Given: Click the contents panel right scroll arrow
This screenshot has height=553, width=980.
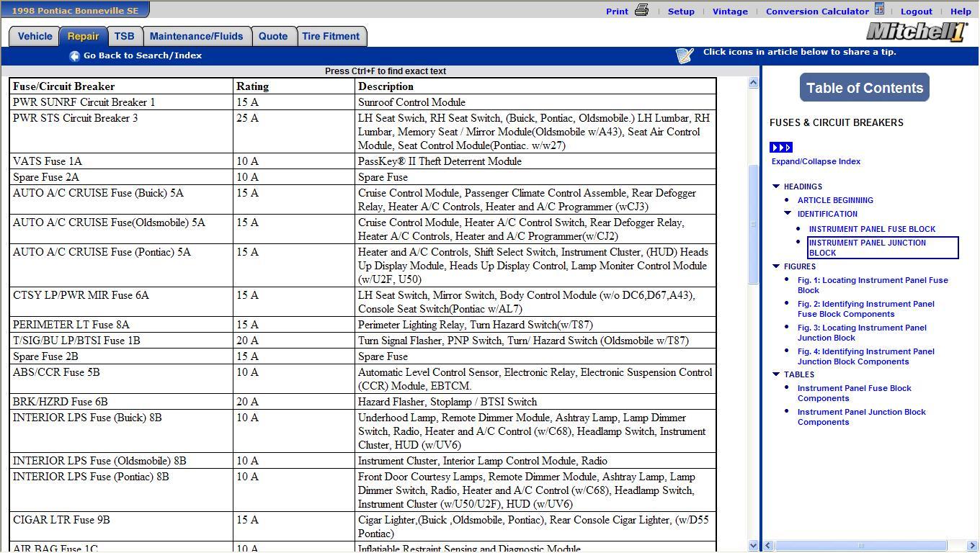Looking at the screenshot, I should pos(973,546).
